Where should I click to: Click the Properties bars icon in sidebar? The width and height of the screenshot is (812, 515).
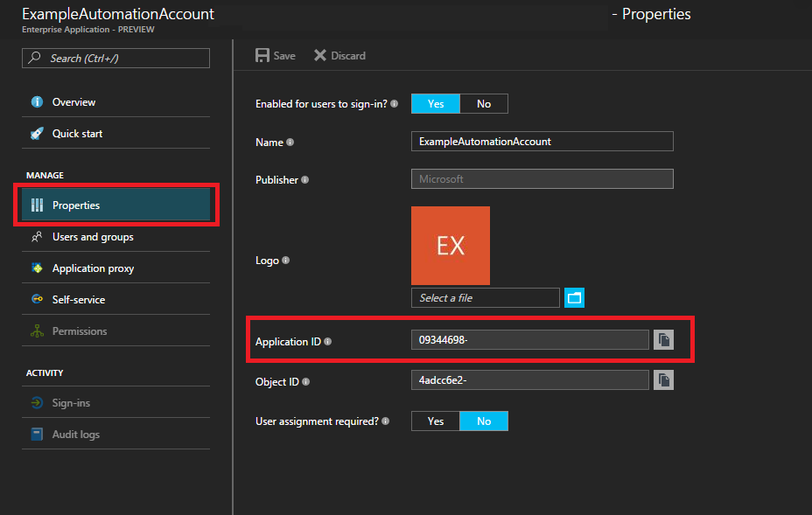point(37,205)
